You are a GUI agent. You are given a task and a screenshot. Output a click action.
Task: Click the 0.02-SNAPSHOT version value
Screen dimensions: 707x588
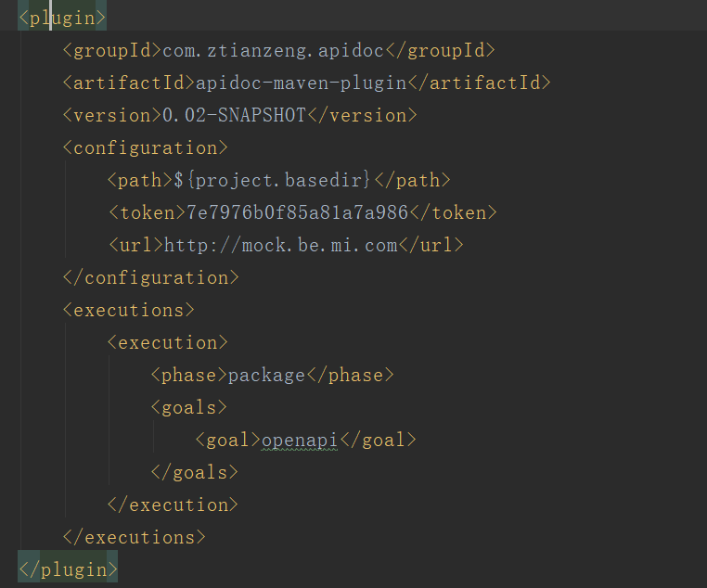point(233,115)
